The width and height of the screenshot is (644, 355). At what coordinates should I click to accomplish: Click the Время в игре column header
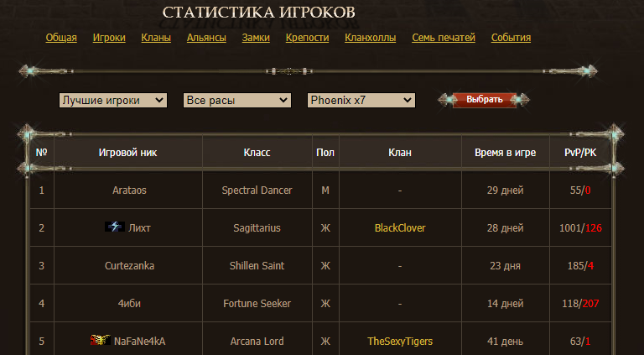pos(505,153)
